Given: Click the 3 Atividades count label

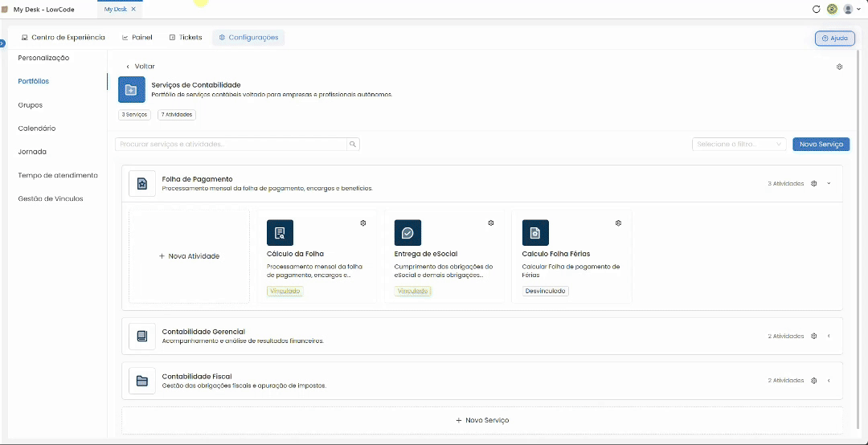Looking at the screenshot, I should click(x=785, y=184).
